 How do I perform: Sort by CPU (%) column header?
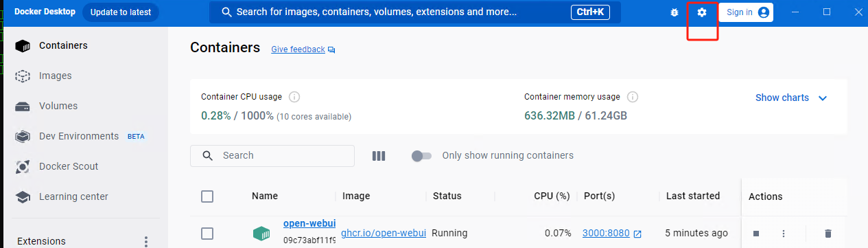(x=552, y=196)
